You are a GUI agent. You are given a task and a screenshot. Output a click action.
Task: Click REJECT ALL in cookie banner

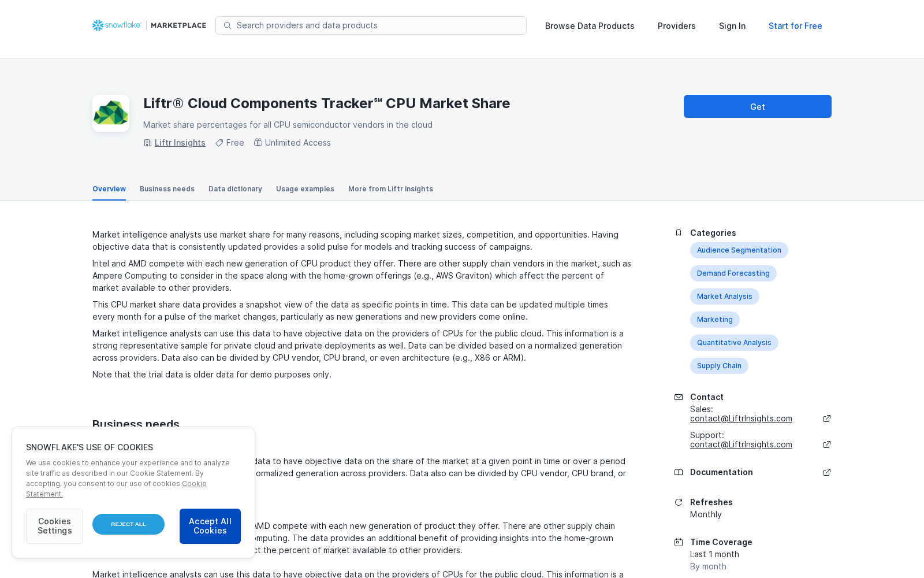[x=128, y=524]
